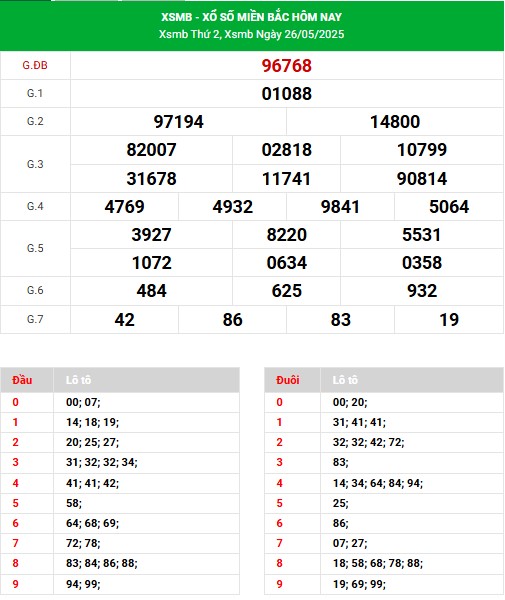505x600 pixels.
Task: Click red head digit 8 in Đầu table
Action: tap(15, 563)
